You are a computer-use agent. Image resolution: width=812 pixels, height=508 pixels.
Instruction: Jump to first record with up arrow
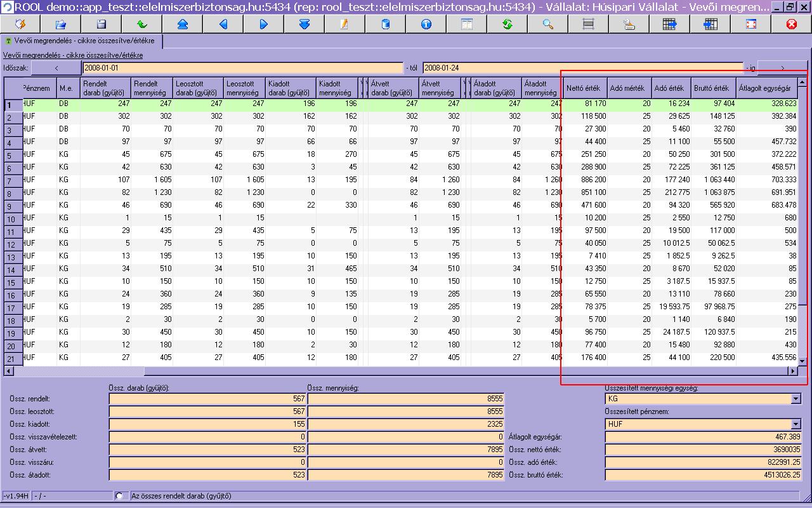pyautogui.click(x=183, y=24)
